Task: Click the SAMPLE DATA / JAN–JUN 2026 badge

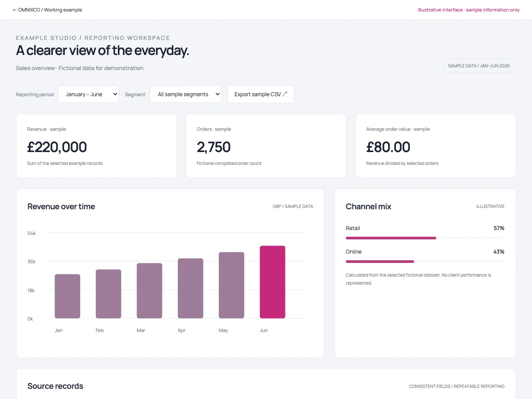Action: click(479, 66)
